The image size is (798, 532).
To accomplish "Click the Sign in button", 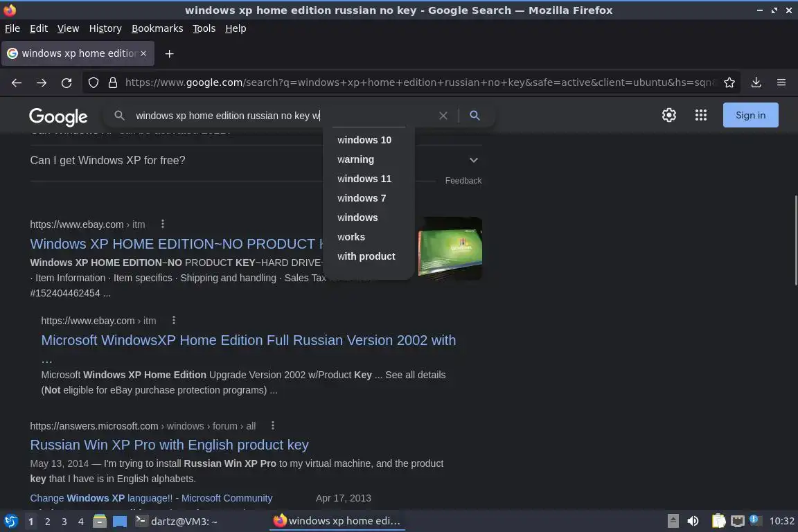I will pyautogui.click(x=751, y=115).
